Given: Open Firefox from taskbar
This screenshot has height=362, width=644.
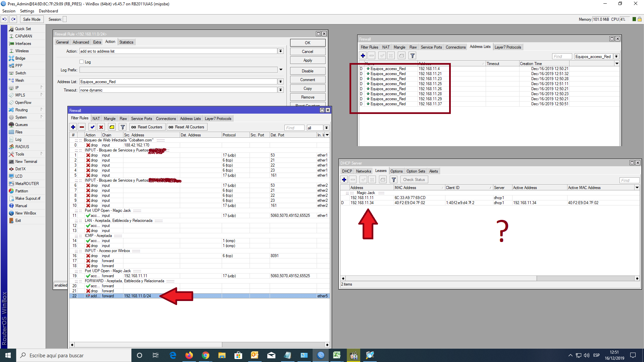Looking at the screenshot, I should coord(189,355).
